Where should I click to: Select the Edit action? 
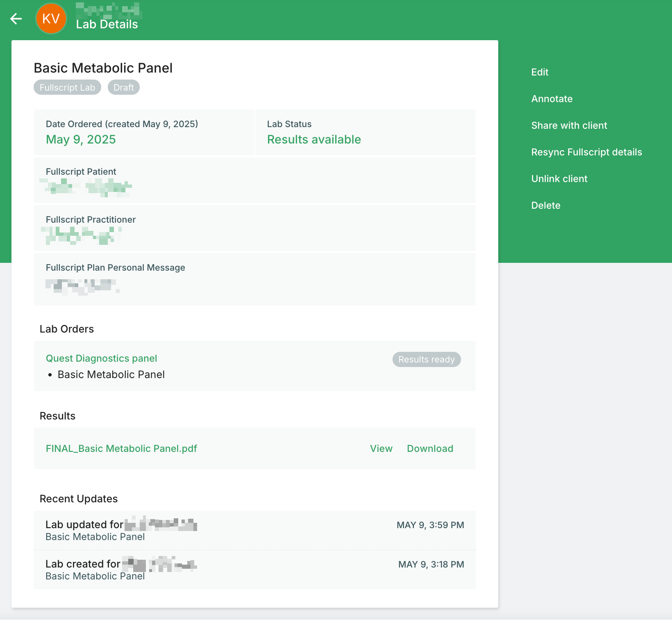(540, 72)
